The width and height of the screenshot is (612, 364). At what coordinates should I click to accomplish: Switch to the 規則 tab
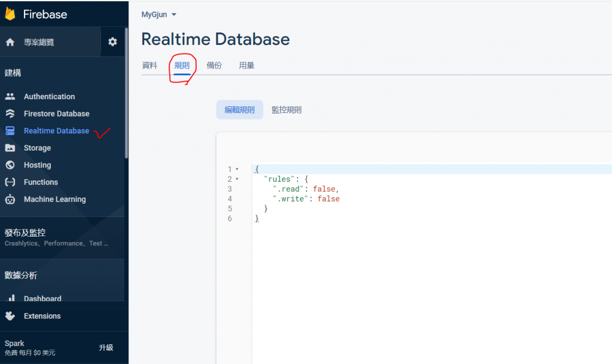tap(182, 65)
